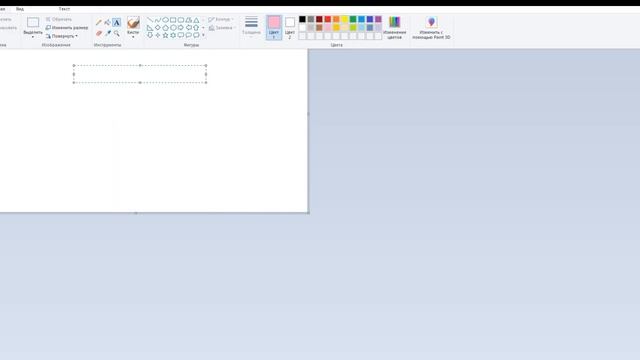Expand the Кисти brushes dropdown arrow
640x360 pixels.
tap(133, 37)
